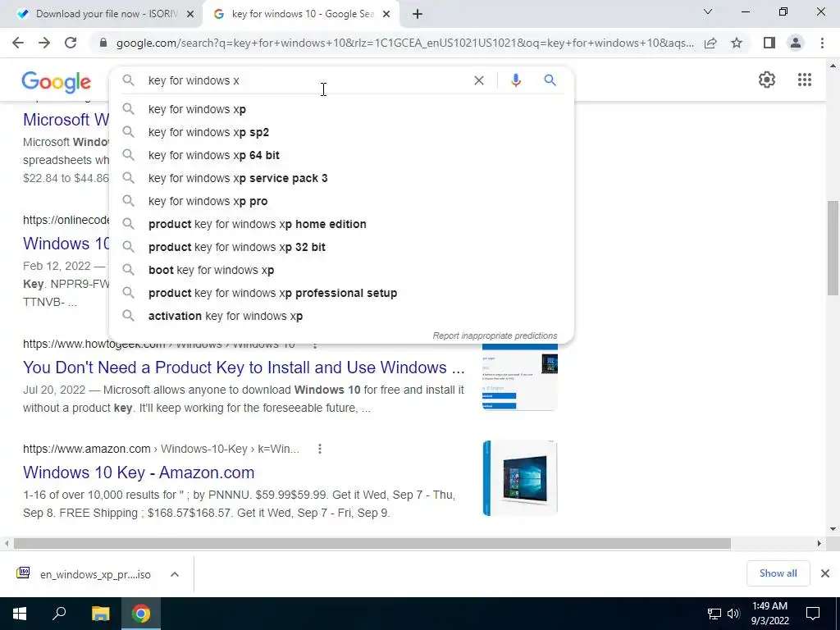This screenshot has width=840, height=630.
Task: Click the browser forward arrow
Action: pyautogui.click(x=44, y=43)
